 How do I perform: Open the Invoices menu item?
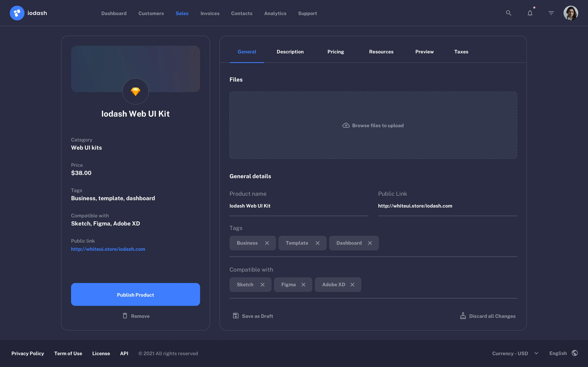(210, 13)
